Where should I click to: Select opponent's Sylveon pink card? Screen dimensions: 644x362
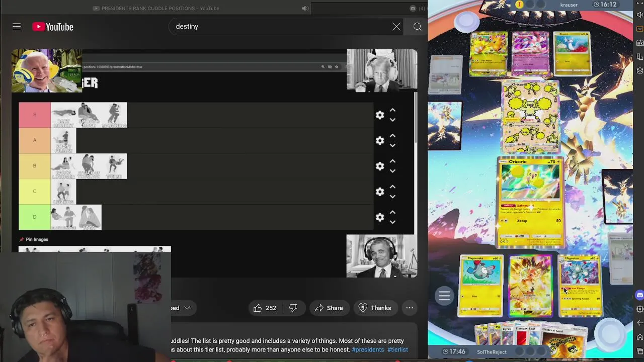pos(530,54)
